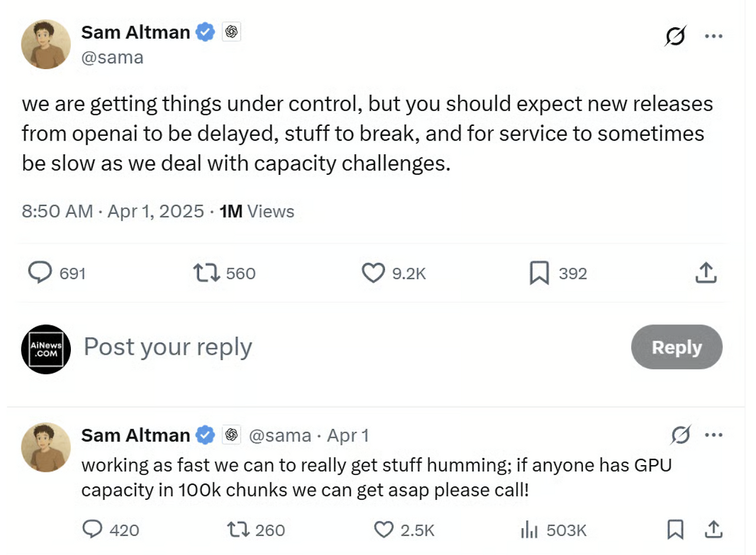This screenshot has width=756, height=555.
Task: Click the Grok icon on the top tweet
Action: click(675, 36)
